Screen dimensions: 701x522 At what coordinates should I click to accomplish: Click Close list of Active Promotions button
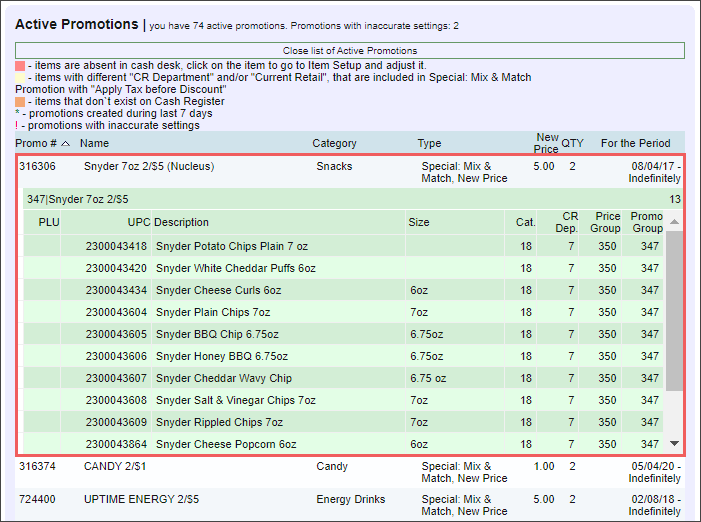tap(349, 50)
